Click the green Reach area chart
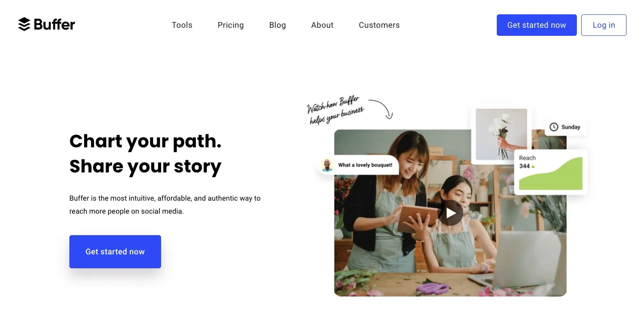 click(x=551, y=174)
